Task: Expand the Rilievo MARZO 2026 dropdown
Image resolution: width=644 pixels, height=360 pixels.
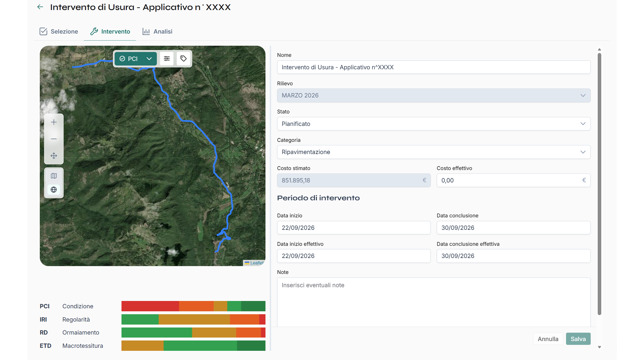Action: pos(434,95)
